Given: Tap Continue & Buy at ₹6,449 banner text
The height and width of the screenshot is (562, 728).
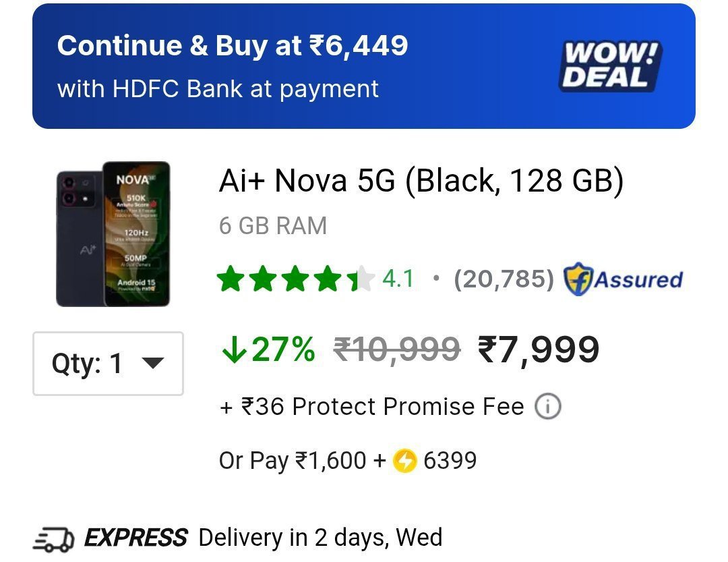Looking at the screenshot, I should click(233, 46).
